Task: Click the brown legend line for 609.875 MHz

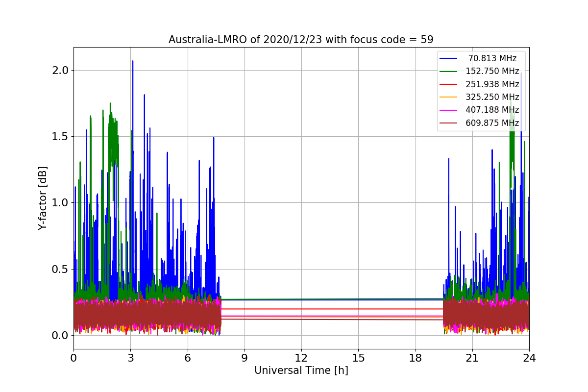Action: [449, 123]
